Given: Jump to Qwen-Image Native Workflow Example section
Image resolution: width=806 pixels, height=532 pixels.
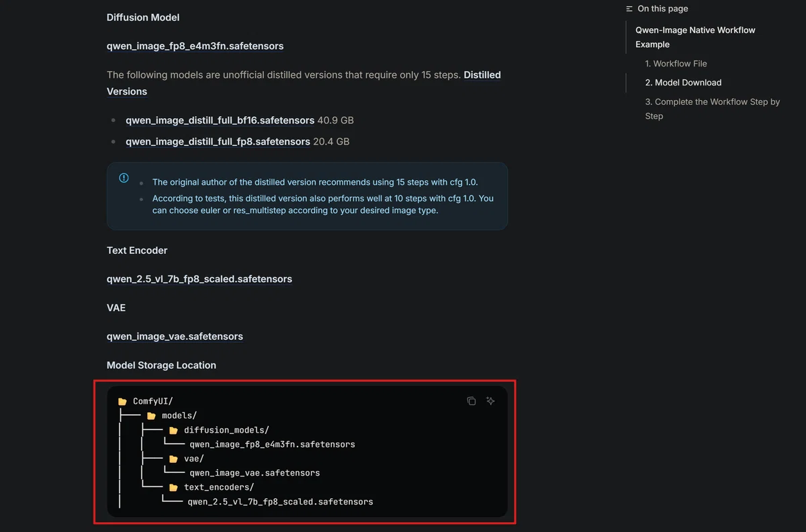Looking at the screenshot, I should (695, 37).
